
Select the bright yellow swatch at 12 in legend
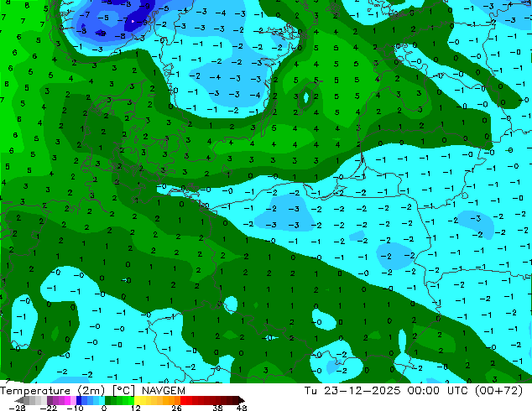pyautogui.click(x=138, y=400)
